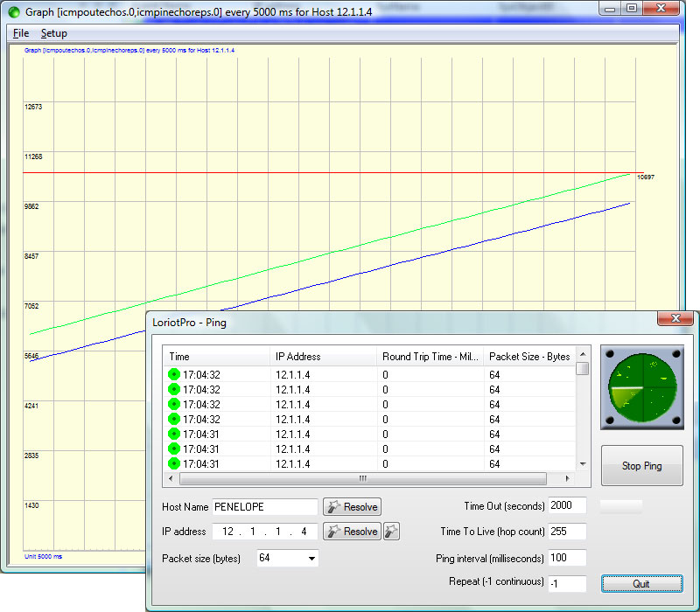
Task: Click the green graph window title icon
Action: pyautogui.click(x=12, y=12)
